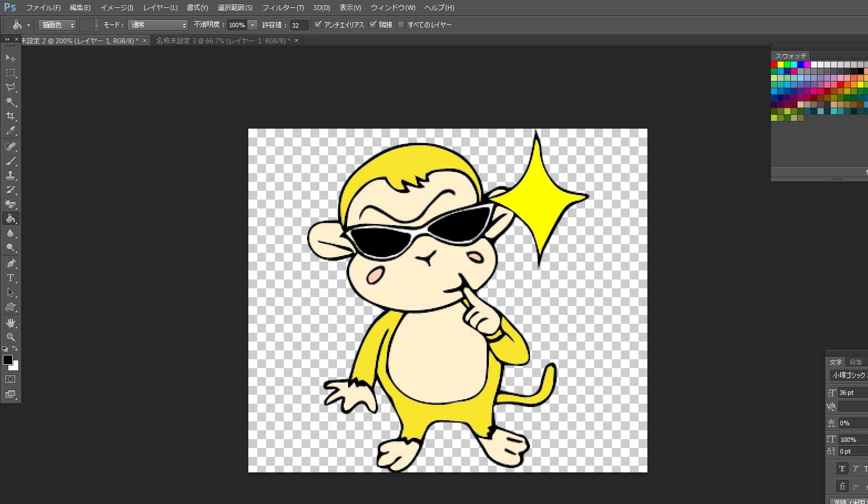
Task: Click the Faux Italic T button
Action: click(856, 469)
